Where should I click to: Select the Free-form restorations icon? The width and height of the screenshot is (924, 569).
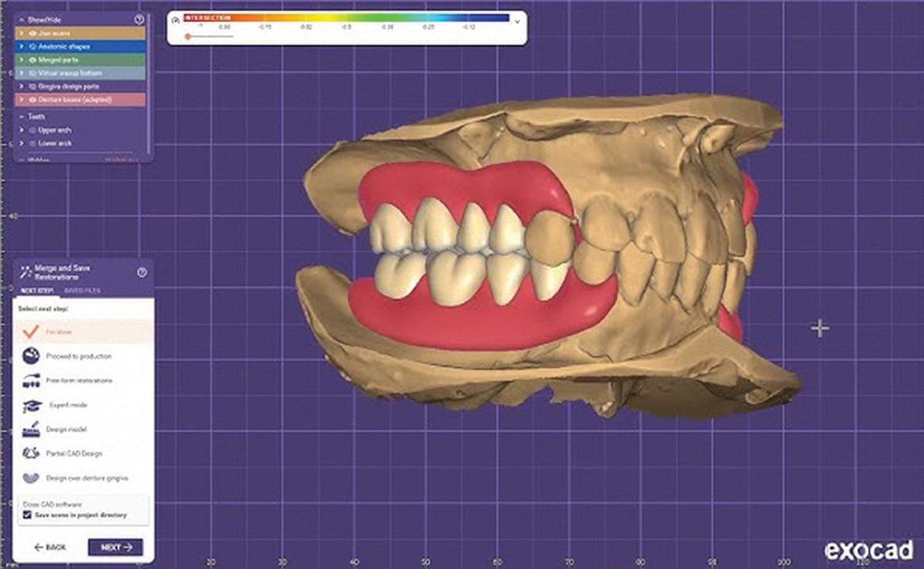pyautogui.click(x=31, y=380)
